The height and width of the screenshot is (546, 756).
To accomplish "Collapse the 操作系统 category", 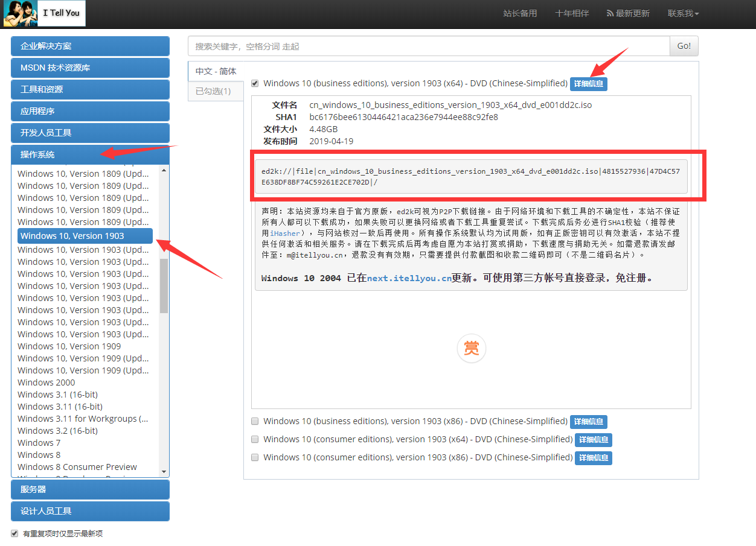I will click(90, 154).
